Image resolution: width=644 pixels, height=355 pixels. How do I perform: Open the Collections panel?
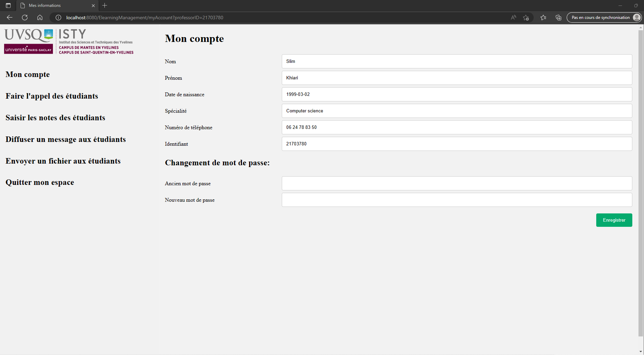tap(558, 18)
